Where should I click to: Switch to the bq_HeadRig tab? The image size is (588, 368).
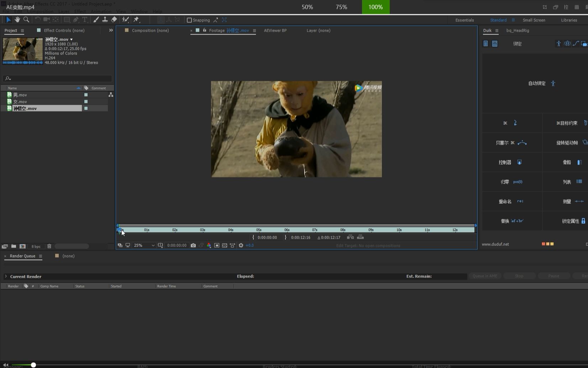[x=518, y=31]
